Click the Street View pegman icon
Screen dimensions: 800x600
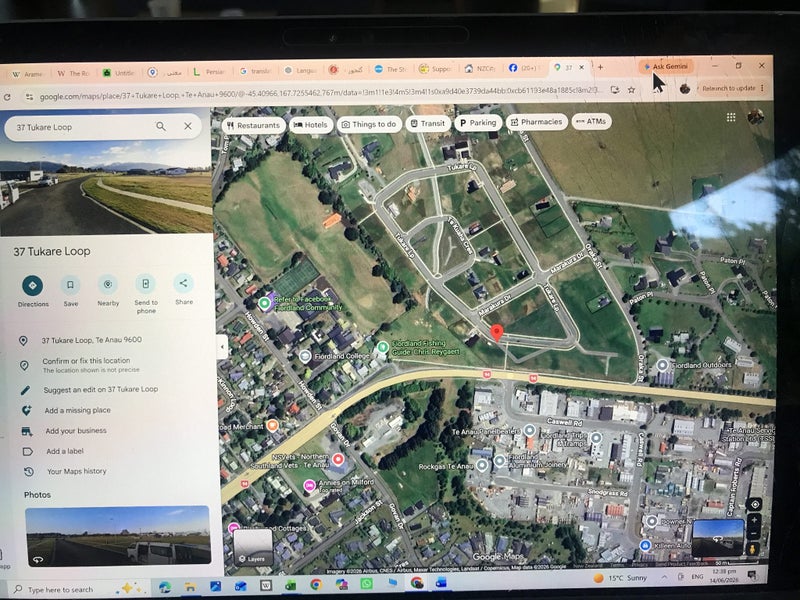753,549
